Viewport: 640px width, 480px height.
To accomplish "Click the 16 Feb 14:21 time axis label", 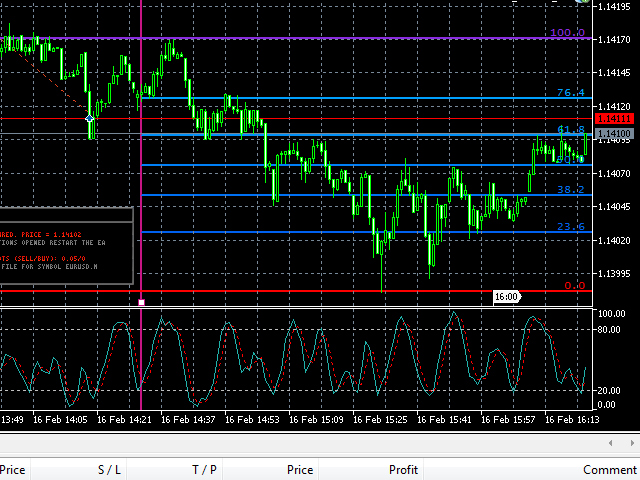I will pyautogui.click(x=124, y=420).
